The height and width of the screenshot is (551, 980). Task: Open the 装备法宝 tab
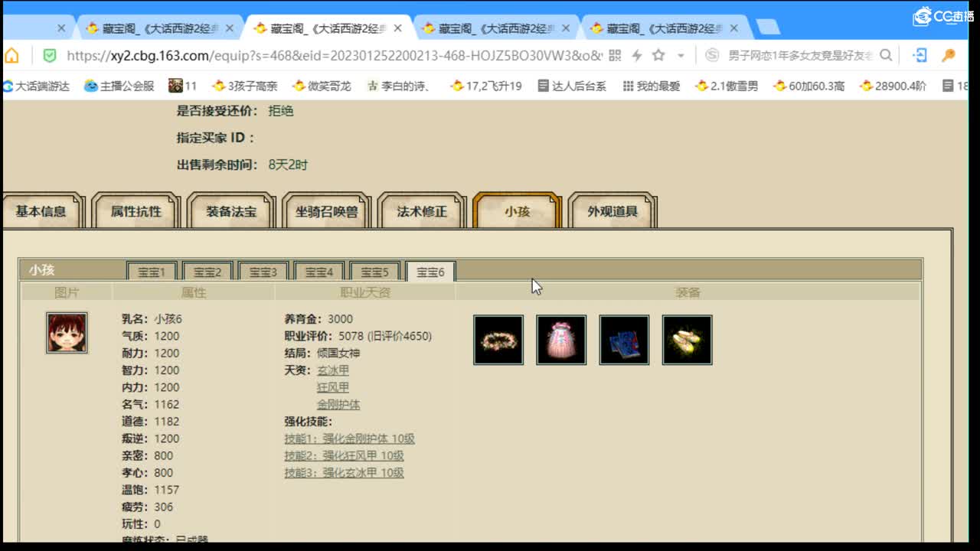pos(231,211)
